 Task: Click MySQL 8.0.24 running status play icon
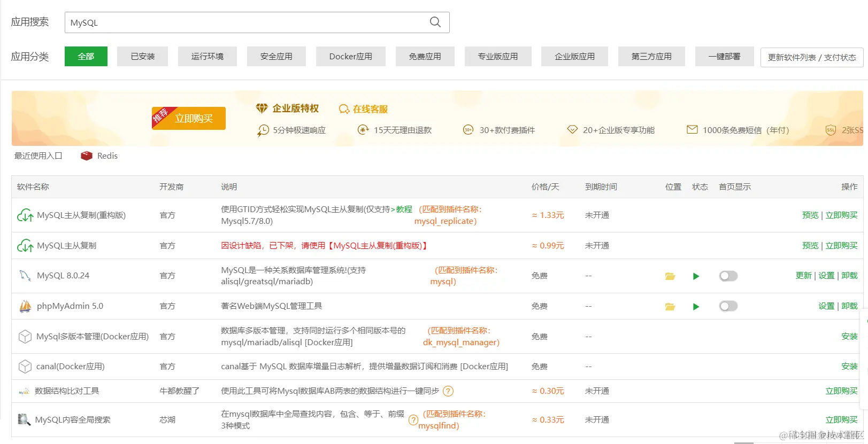[696, 276]
